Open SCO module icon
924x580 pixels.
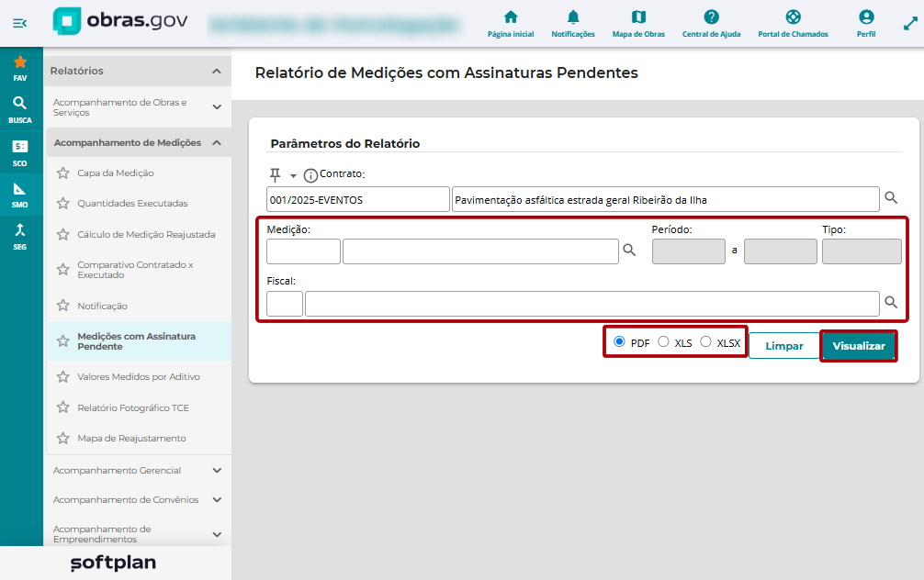20,153
